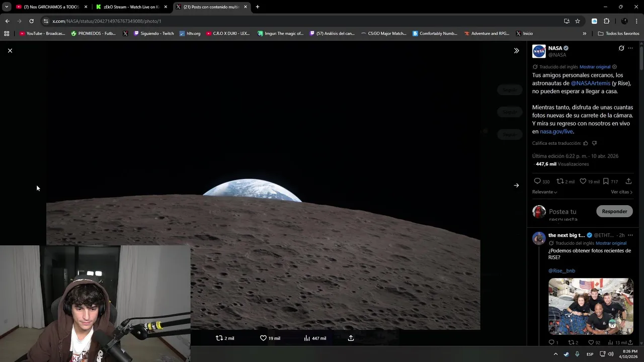Collapse the side panel with double chevron

pyautogui.click(x=516, y=51)
